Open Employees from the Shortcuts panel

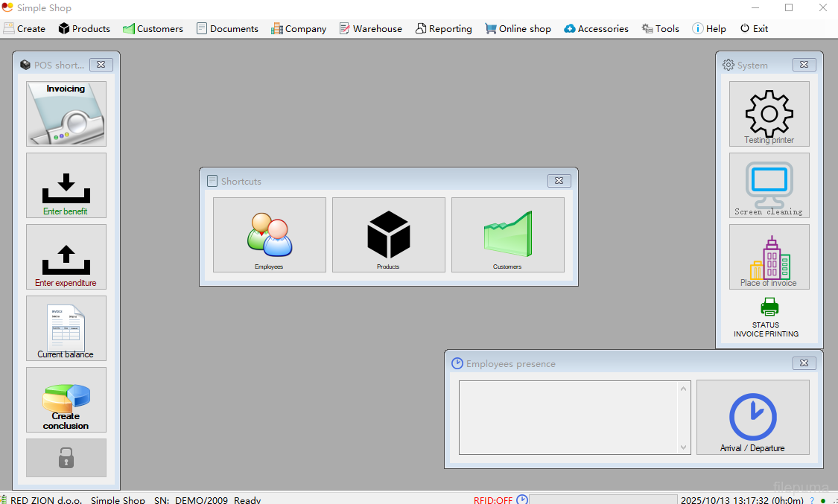[x=270, y=235]
